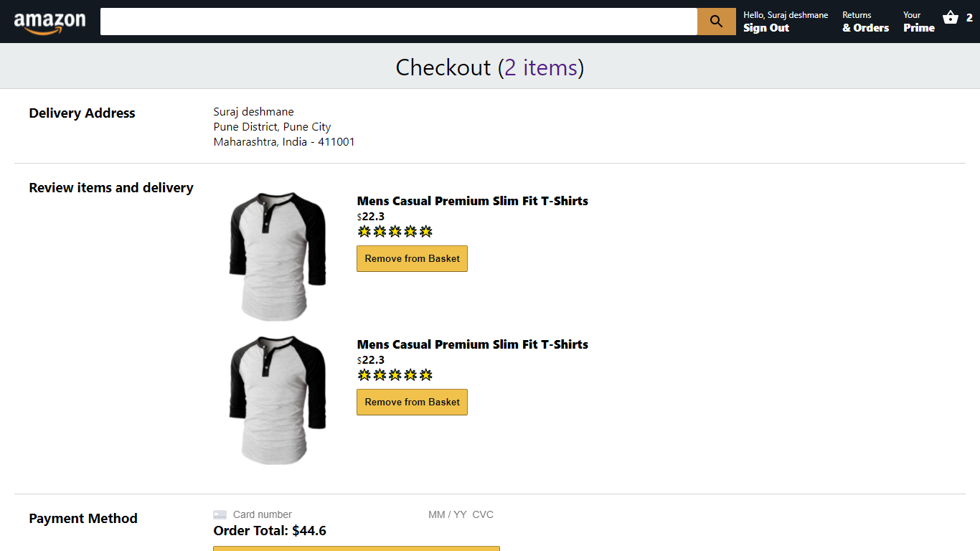Viewport: 980px width, 551px height.
Task: Click the CVC field
Action: tap(483, 514)
